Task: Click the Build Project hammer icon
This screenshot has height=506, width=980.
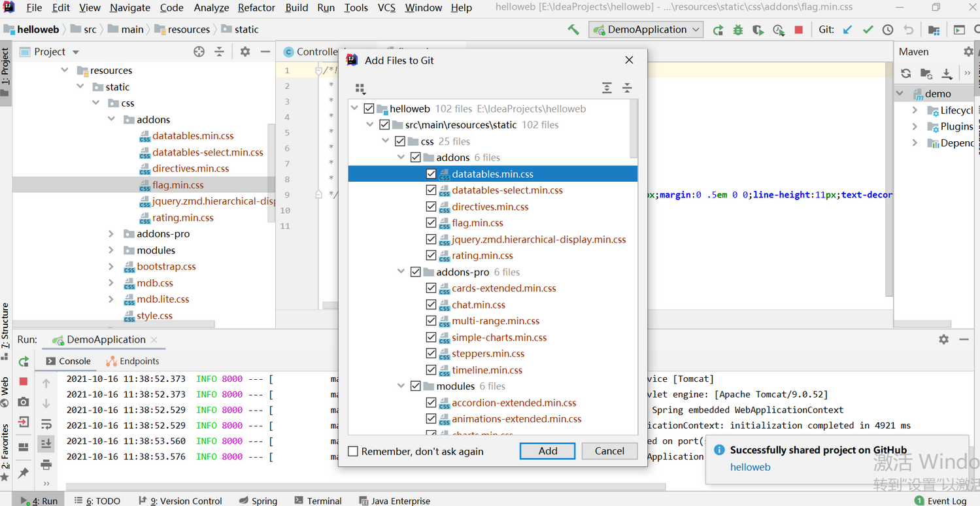Action: coord(573,29)
